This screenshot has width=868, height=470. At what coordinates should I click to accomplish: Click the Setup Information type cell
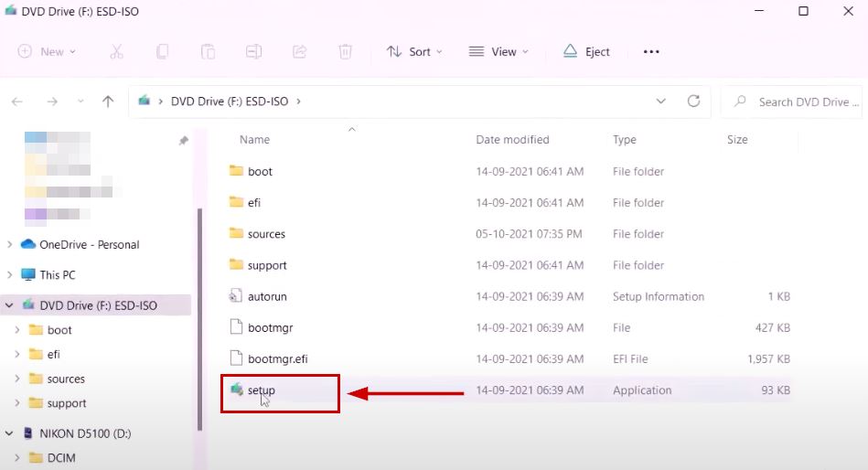click(659, 296)
